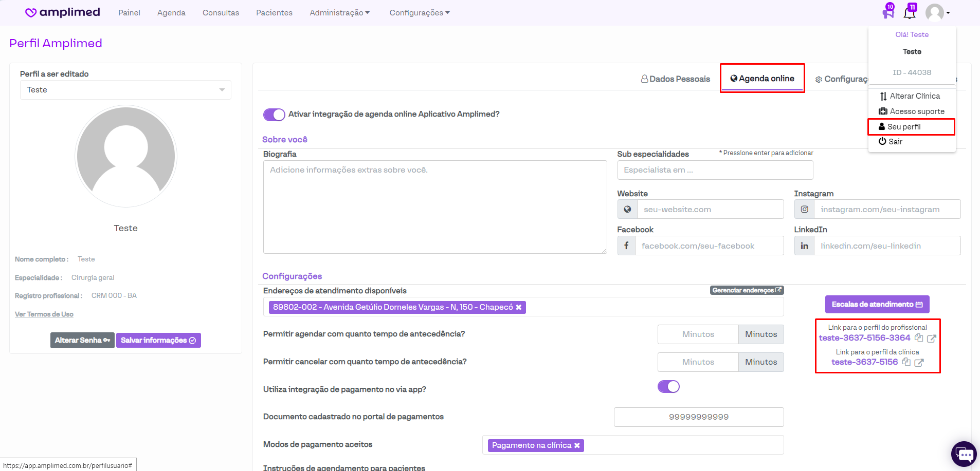The image size is (980, 471).
Task: Click the Salvar informações button
Action: point(158,341)
